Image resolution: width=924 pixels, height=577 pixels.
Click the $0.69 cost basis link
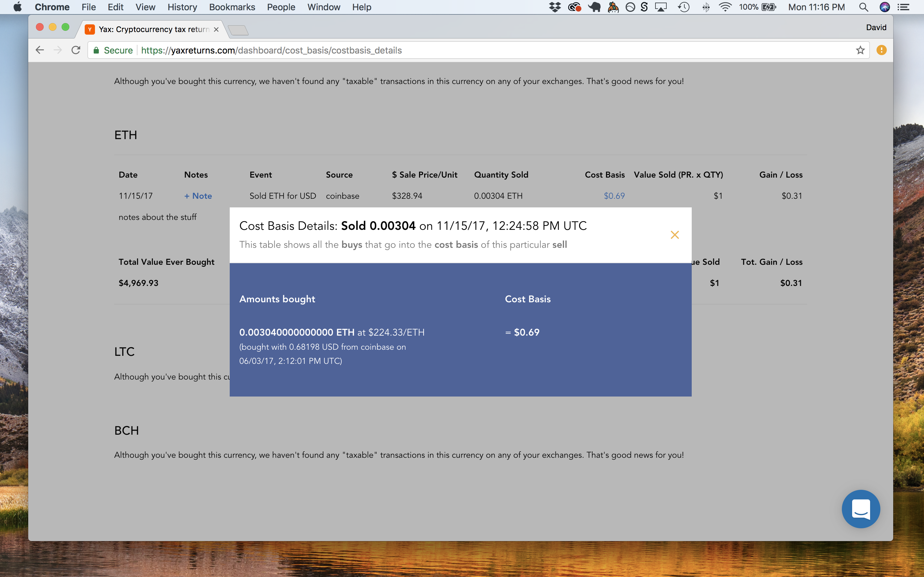pyautogui.click(x=613, y=196)
